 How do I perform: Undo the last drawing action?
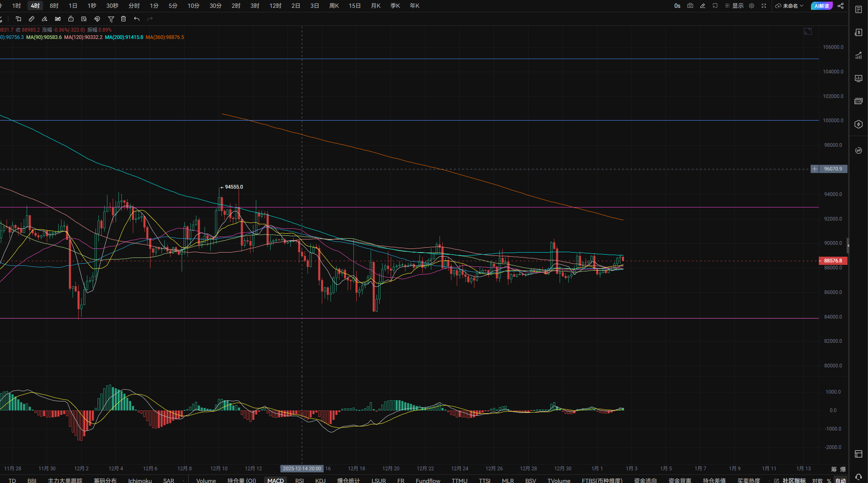(137, 19)
